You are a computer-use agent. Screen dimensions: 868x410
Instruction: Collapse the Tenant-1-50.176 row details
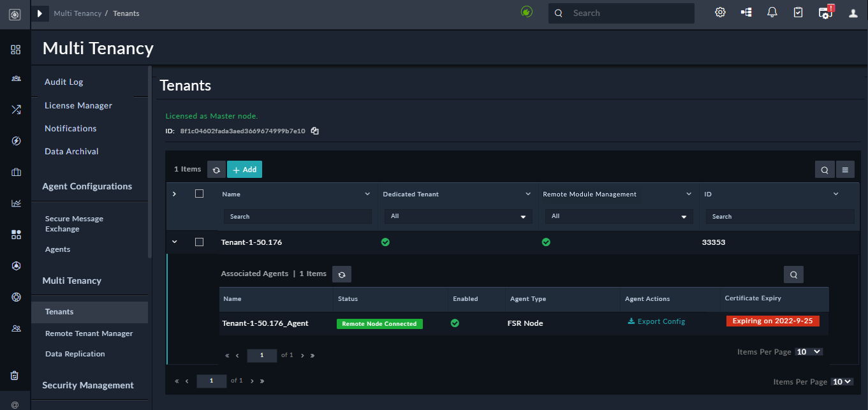(x=174, y=242)
